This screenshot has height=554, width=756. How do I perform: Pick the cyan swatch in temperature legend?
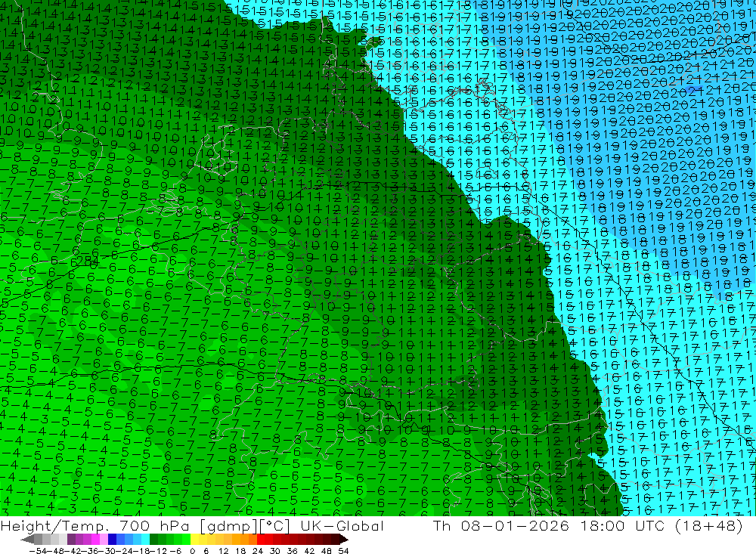(x=145, y=540)
